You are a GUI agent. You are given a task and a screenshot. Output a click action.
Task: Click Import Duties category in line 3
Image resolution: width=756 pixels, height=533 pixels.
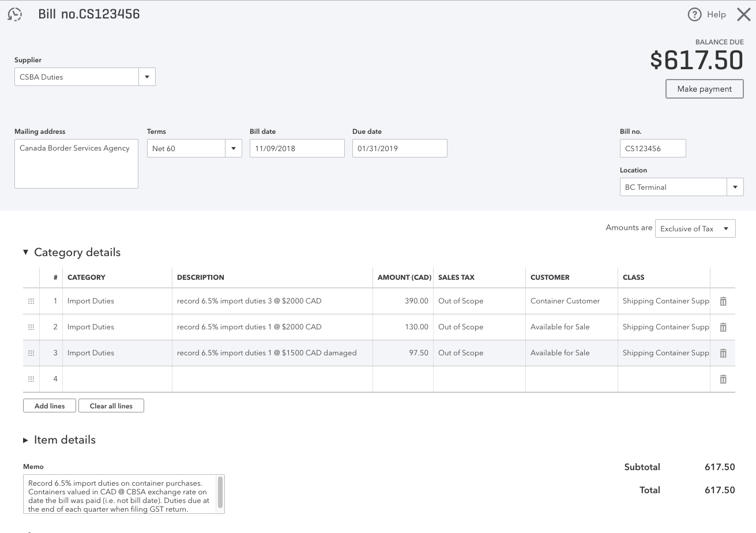coord(91,353)
